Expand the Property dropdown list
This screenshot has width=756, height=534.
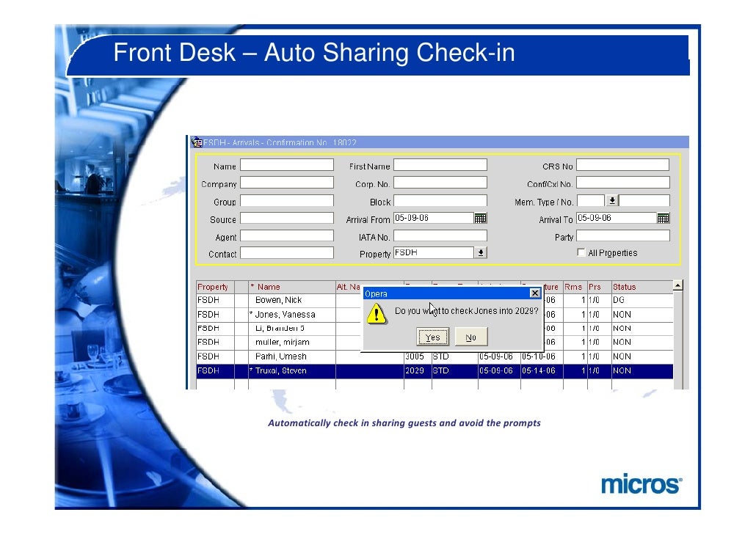481,252
